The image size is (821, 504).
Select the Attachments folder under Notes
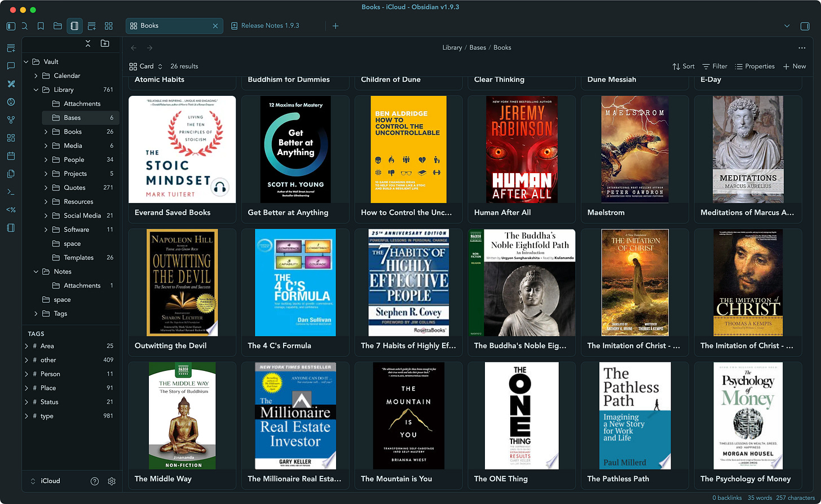pos(80,286)
